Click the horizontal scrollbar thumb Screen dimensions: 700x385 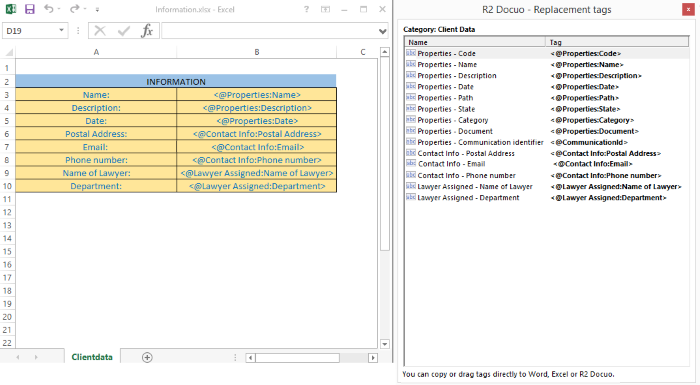(297, 358)
